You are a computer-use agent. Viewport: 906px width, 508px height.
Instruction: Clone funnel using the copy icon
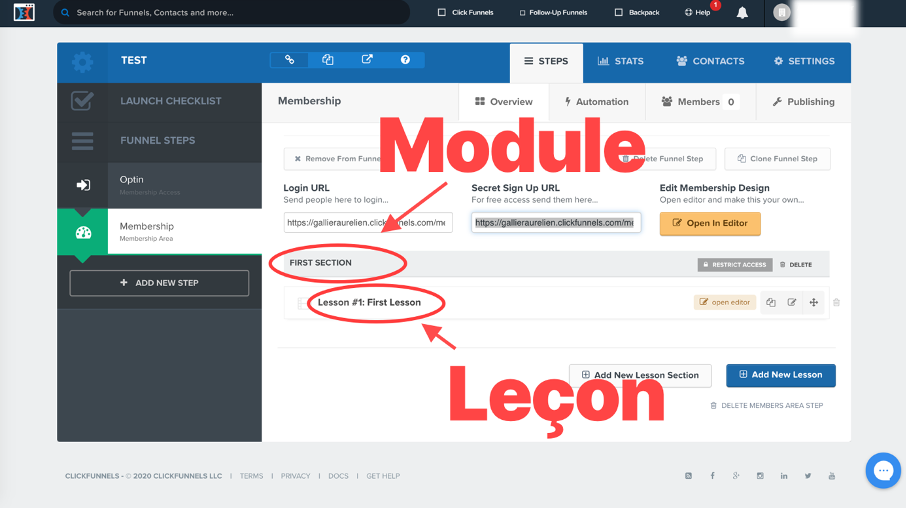click(x=328, y=60)
